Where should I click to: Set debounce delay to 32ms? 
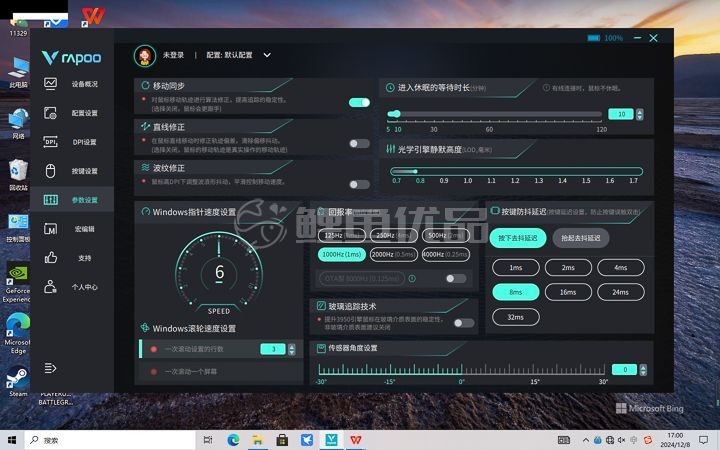(515, 317)
